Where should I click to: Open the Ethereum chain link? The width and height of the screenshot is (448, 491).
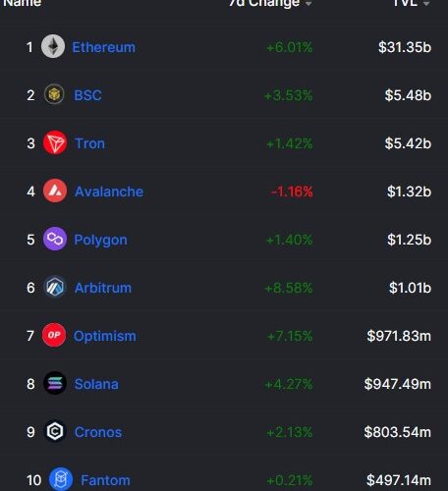(104, 47)
